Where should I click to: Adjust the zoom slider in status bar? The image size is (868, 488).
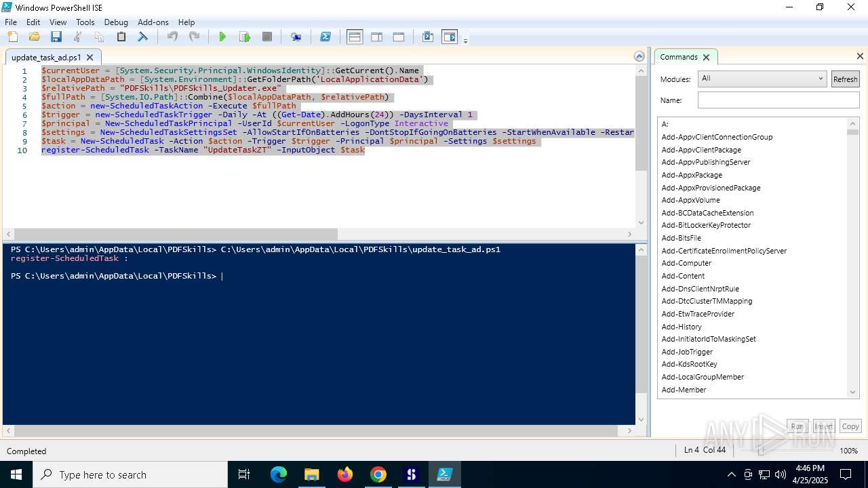click(x=760, y=451)
